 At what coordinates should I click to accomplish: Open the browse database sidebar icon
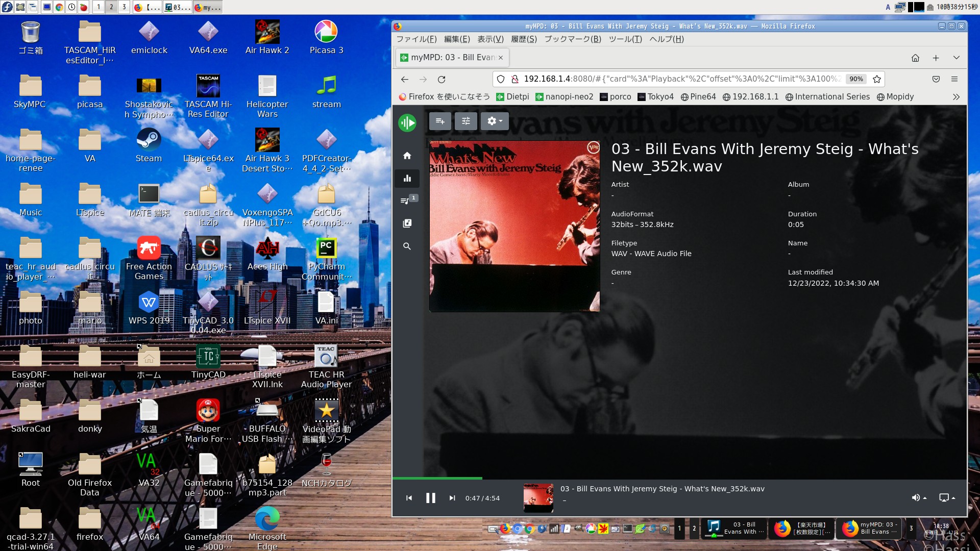pyautogui.click(x=407, y=223)
